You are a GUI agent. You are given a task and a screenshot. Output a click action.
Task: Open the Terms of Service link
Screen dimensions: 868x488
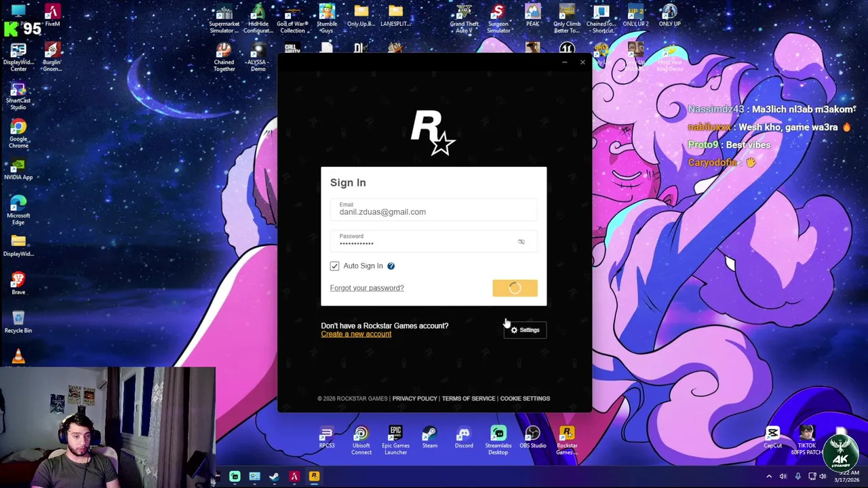point(469,399)
